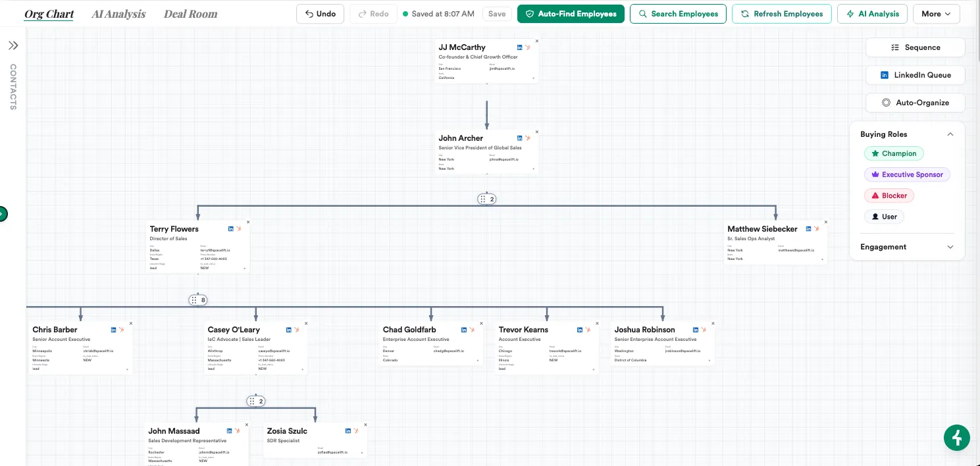Click HubSpot icon on Terry Flowers card

(x=238, y=229)
